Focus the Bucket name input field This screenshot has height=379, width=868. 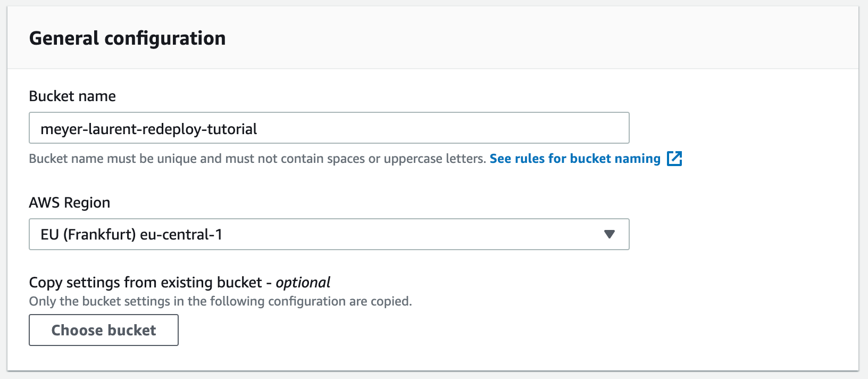(x=329, y=128)
